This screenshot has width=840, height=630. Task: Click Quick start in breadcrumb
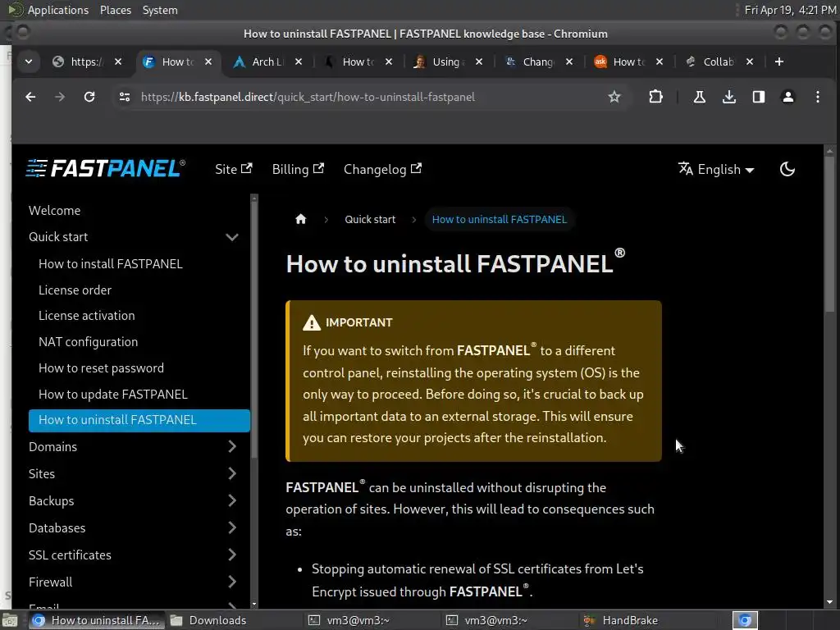pyautogui.click(x=370, y=219)
